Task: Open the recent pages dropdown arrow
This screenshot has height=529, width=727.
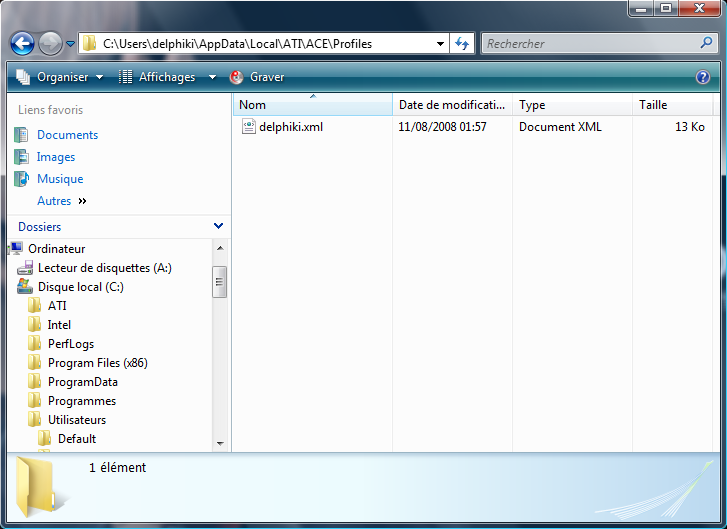Action: click(x=71, y=44)
